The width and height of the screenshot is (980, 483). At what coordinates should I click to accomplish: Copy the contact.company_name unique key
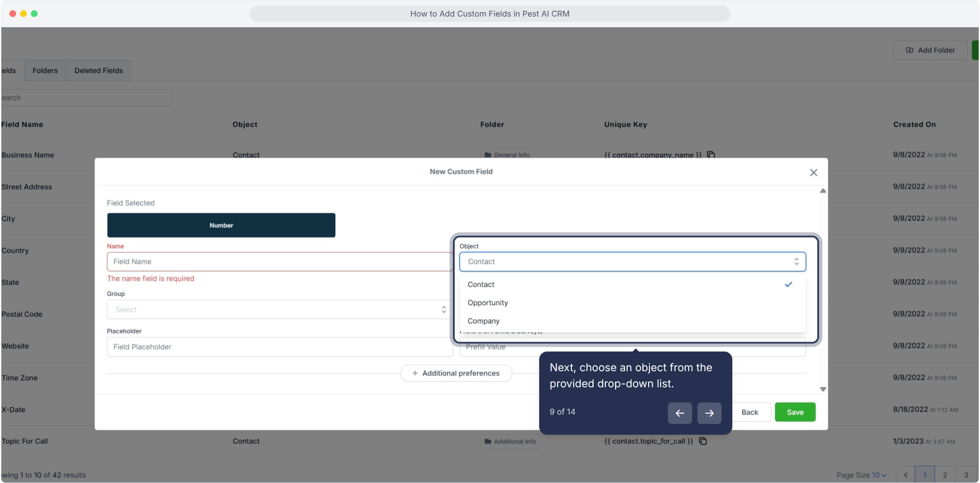[711, 155]
